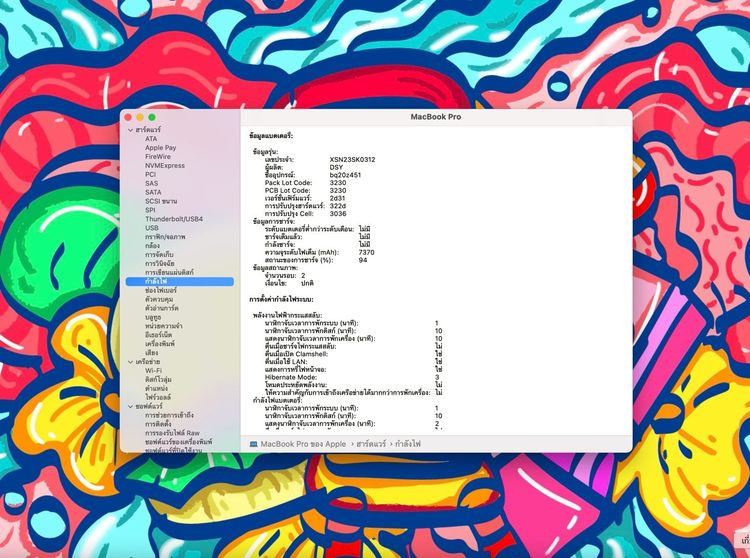Click "MacBook Pro ของ Apple" in path bar
Viewport: 750px width, 558px height.
click(304, 443)
